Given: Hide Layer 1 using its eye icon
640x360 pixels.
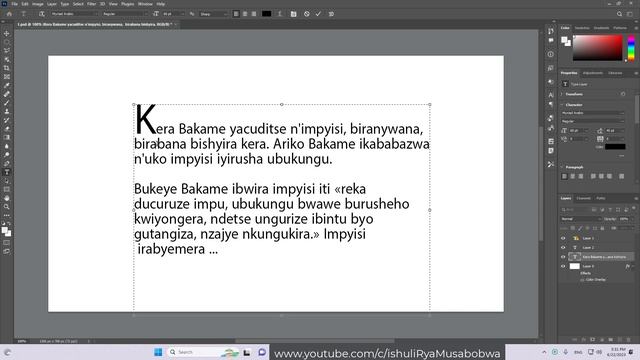Looking at the screenshot, I should 563,238.
